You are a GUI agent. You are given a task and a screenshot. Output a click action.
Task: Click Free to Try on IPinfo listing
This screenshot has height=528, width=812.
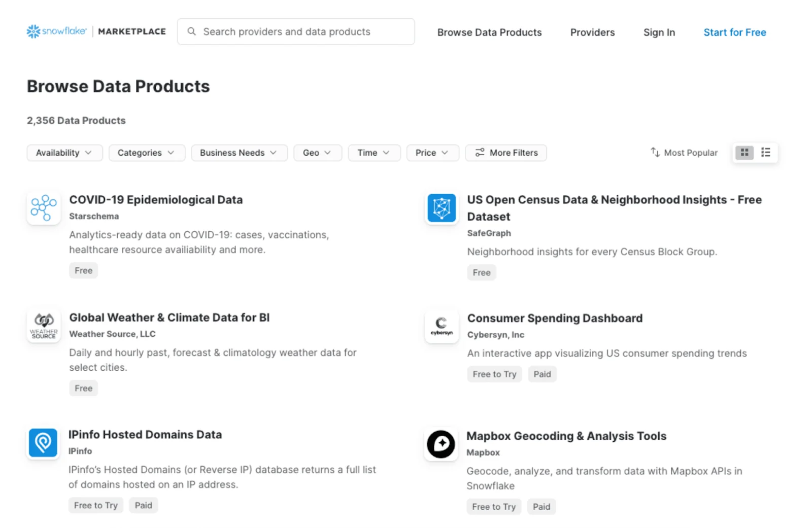(95, 505)
